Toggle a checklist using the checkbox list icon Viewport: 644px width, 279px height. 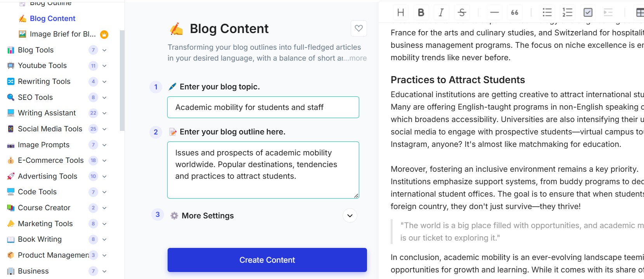click(588, 12)
